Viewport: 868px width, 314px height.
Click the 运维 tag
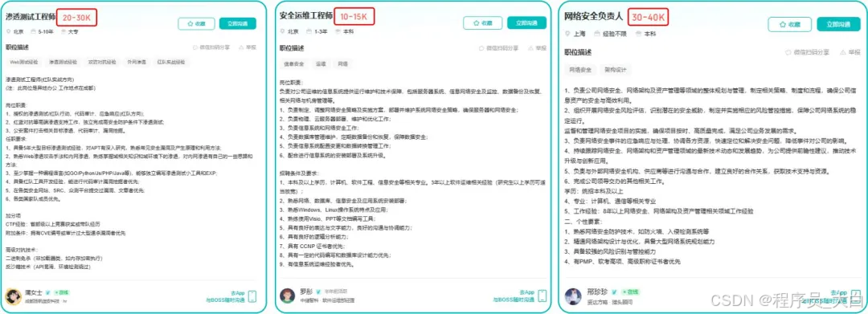point(321,64)
